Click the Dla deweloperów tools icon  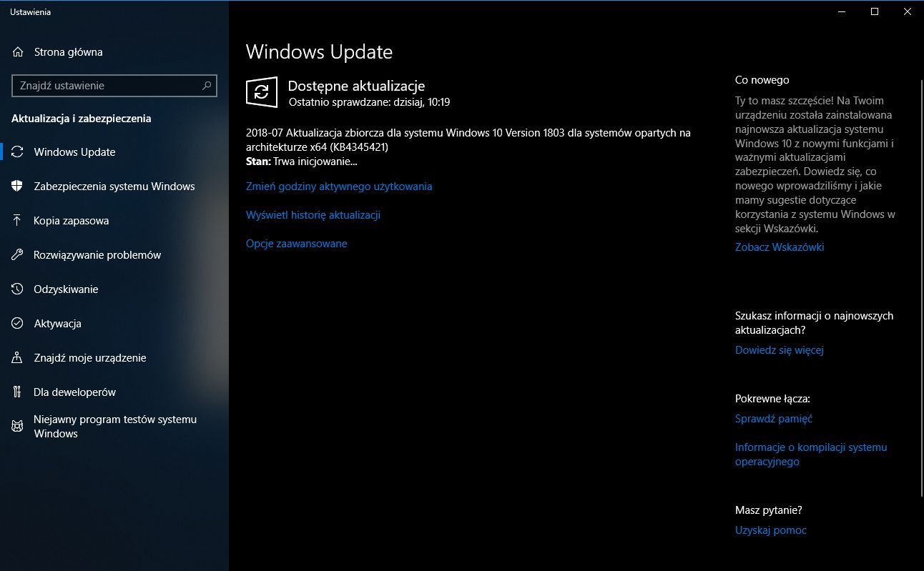[x=18, y=392]
